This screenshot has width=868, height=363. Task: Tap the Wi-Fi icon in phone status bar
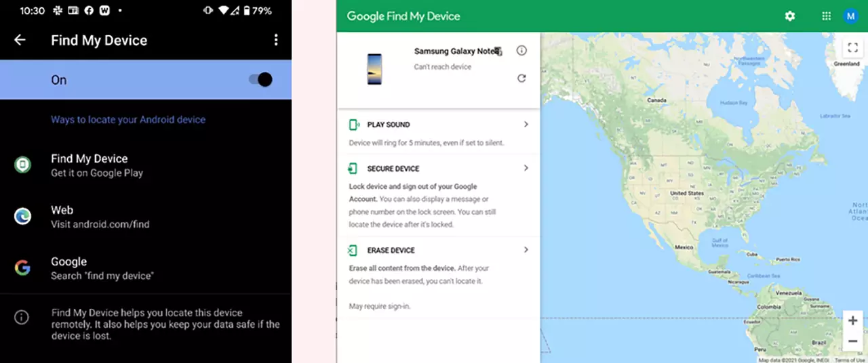224,11
